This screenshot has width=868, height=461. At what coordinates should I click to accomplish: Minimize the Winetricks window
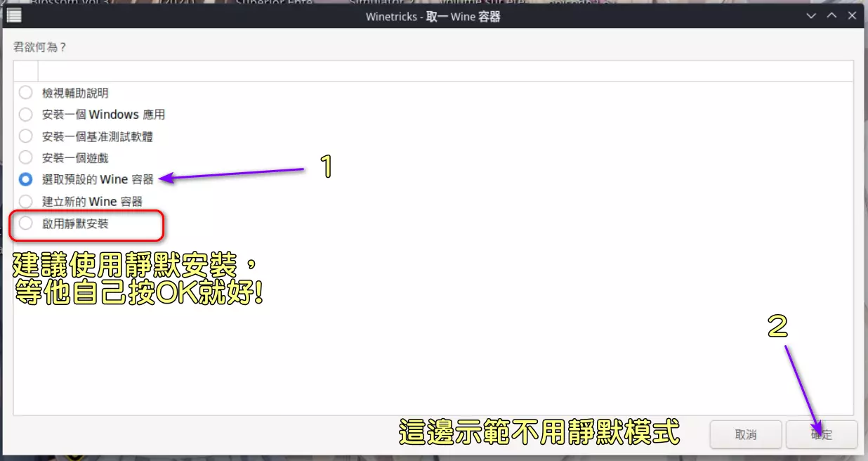pyautogui.click(x=812, y=15)
